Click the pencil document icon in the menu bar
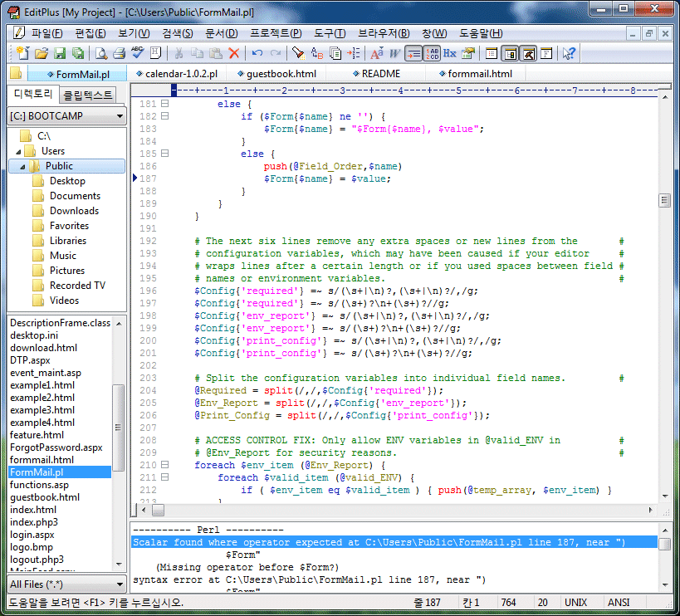Viewport: 680px width, 616px height. (18, 33)
